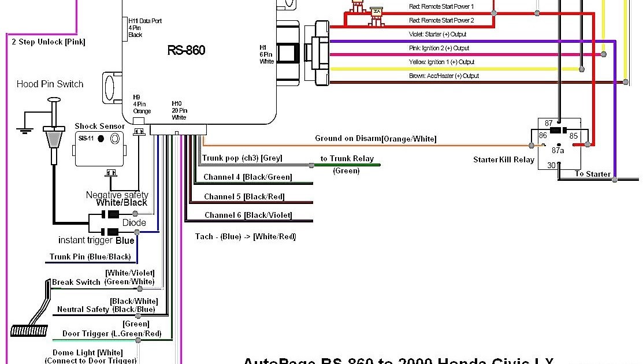Screen dimensions: 643x364
Task: Click the H10 20 Pin White connector
Action: 178,130
